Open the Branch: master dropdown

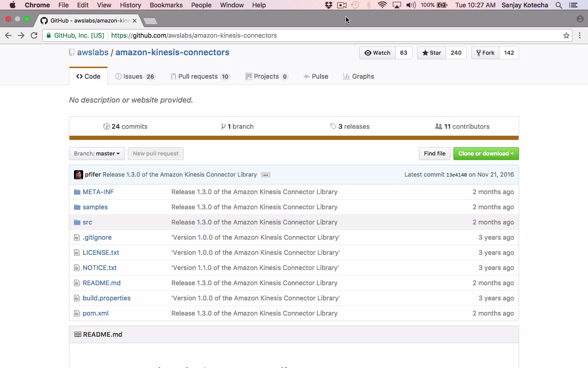[97, 154]
